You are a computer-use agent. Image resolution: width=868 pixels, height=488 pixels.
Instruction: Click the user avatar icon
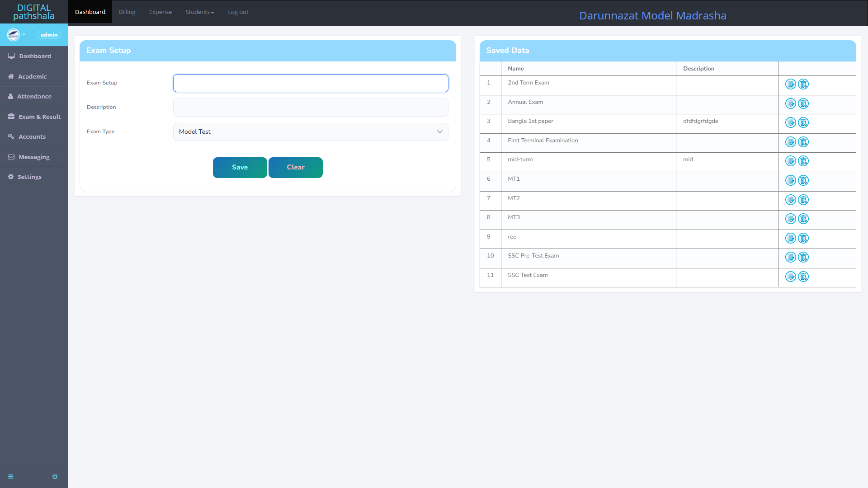[x=13, y=35]
